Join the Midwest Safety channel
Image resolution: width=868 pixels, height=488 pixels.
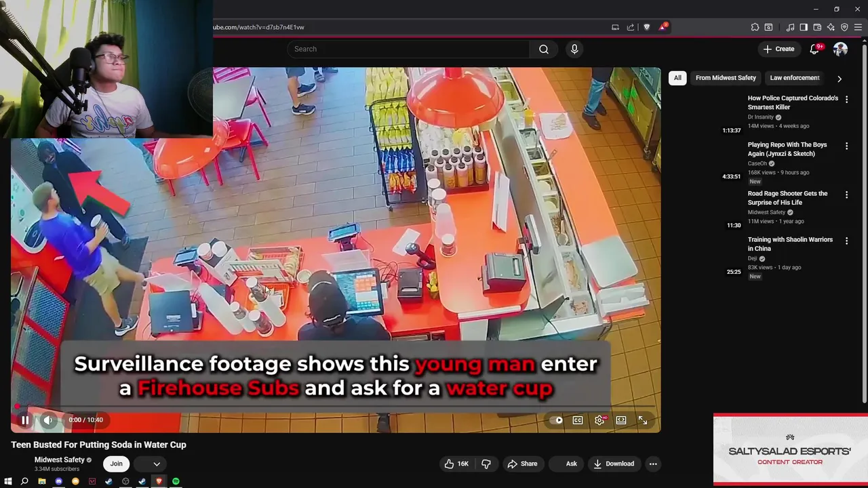pyautogui.click(x=117, y=464)
